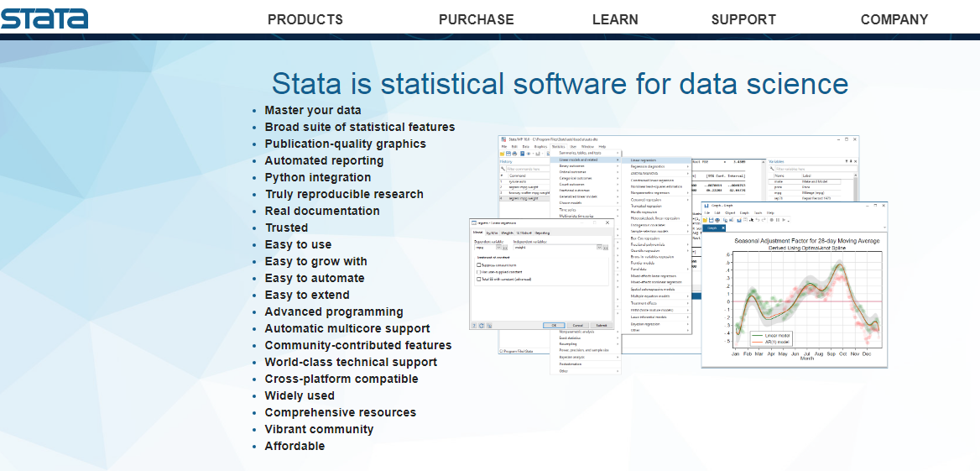Click Cancel in the regress dialog
980x471 pixels.
point(578,325)
